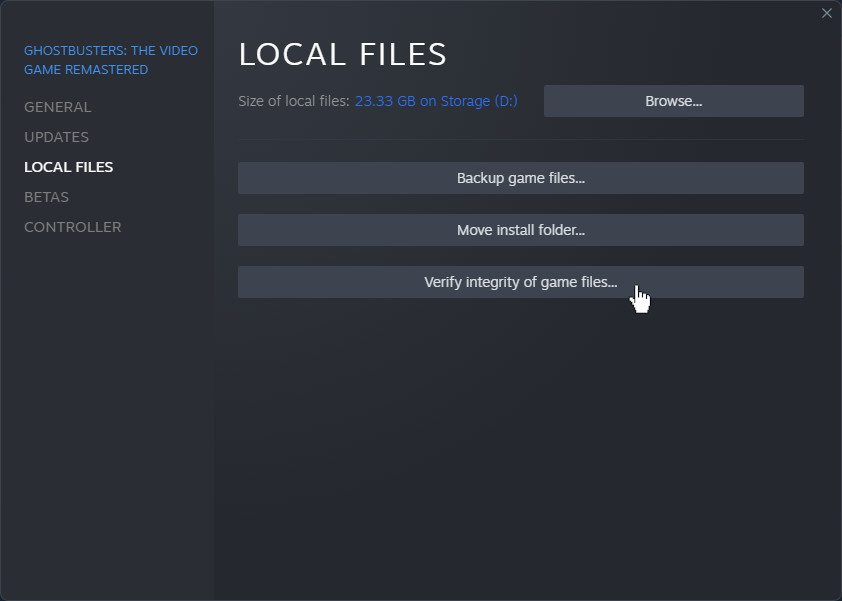This screenshot has width=842, height=601.
Task: Show automatic update options under UPDATES
Action: tap(56, 137)
